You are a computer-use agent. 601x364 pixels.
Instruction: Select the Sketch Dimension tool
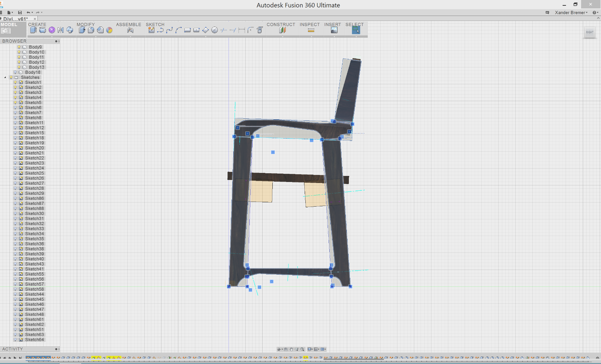click(x=242, y=30)
